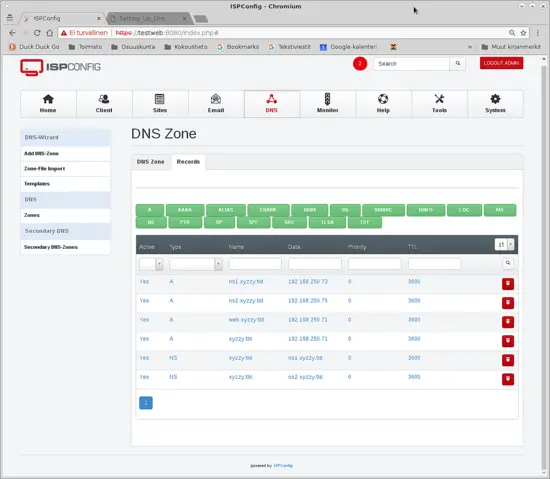Delete the ns2.xyzzy.tld A record
The height and width of the screenshot is (479, 550).
click(508, 303)
